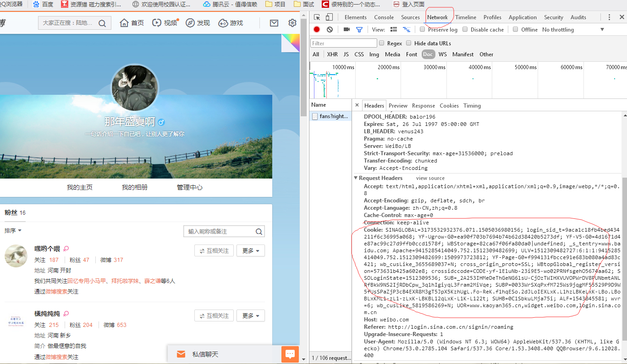The width and height of the screenshot is (627, 364).
Task: Select the XHR filter type
Action: click(x=332, y=54)
